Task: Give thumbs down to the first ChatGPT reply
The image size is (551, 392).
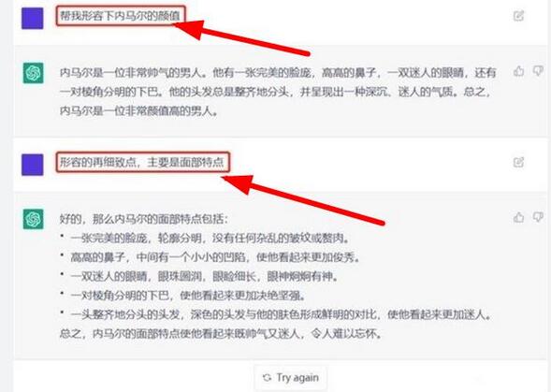Action: pos(538,71)
